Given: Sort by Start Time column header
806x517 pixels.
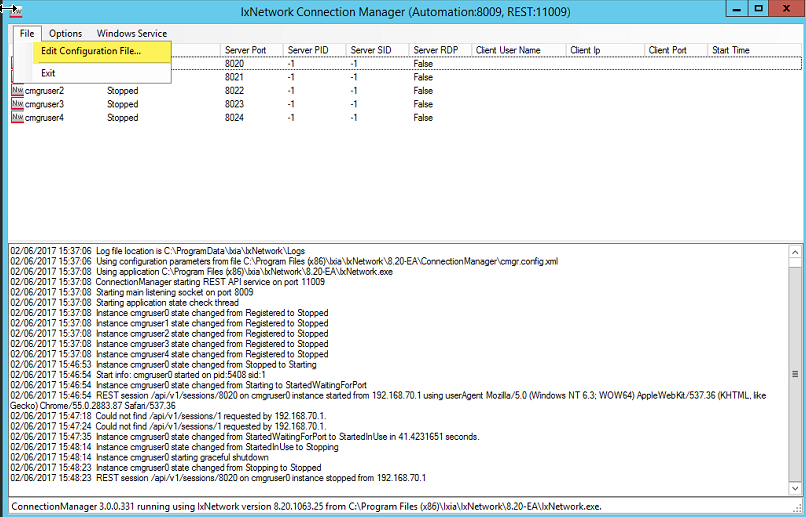Looking at the screenshot, I should [730, 50].
